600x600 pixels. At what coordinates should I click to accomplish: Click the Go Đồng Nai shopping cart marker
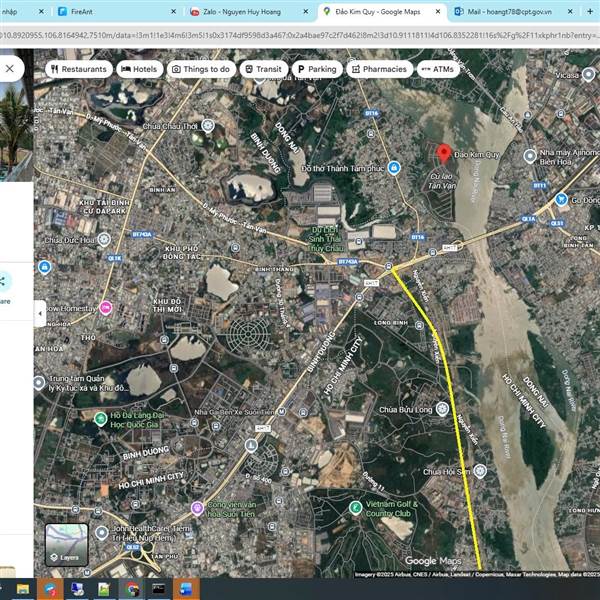561,200
